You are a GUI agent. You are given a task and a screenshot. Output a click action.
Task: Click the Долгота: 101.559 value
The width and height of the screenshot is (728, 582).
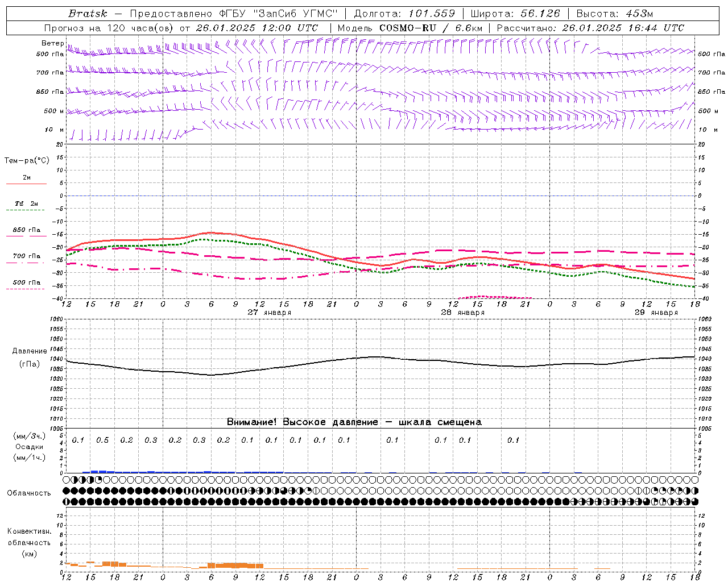pos(404,14)
